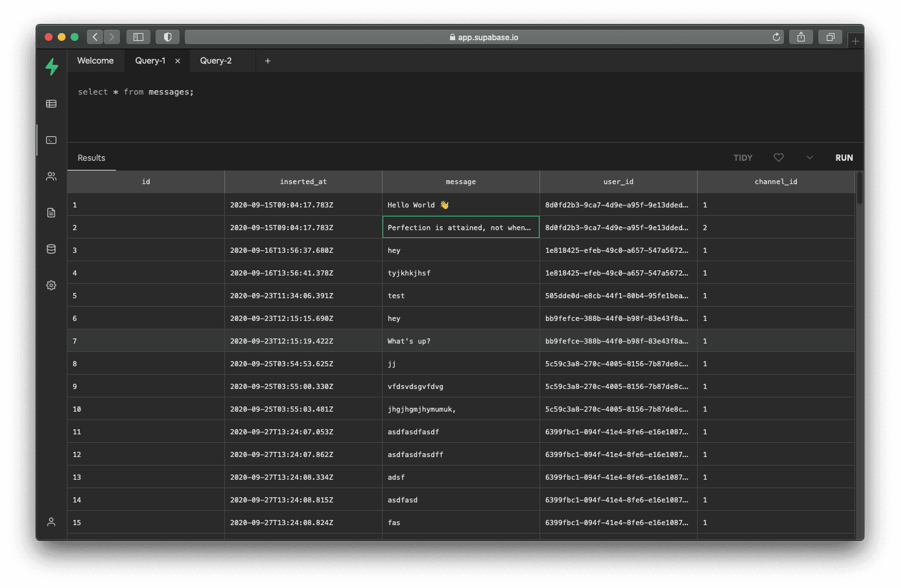This screenshot has width=900, height=588.
Task: Click the Supabase lightning bolt logo
Action: pos(52,66)
